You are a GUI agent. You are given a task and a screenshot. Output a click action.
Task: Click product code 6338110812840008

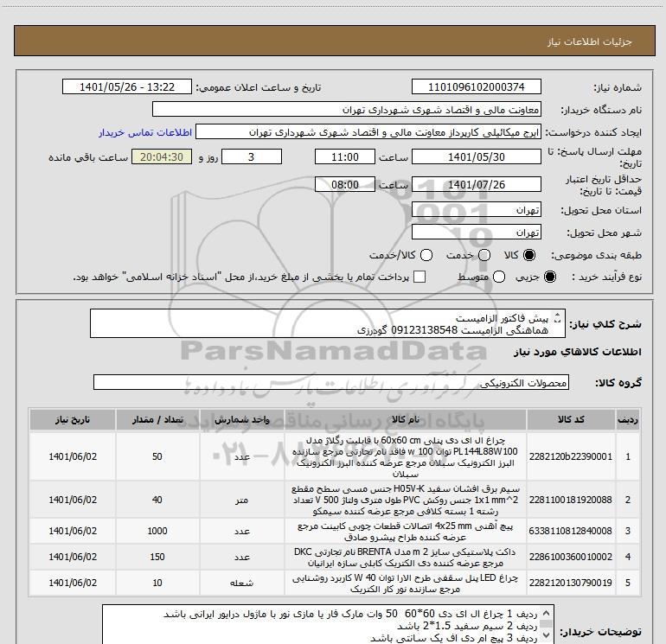(x=571, y=531)
